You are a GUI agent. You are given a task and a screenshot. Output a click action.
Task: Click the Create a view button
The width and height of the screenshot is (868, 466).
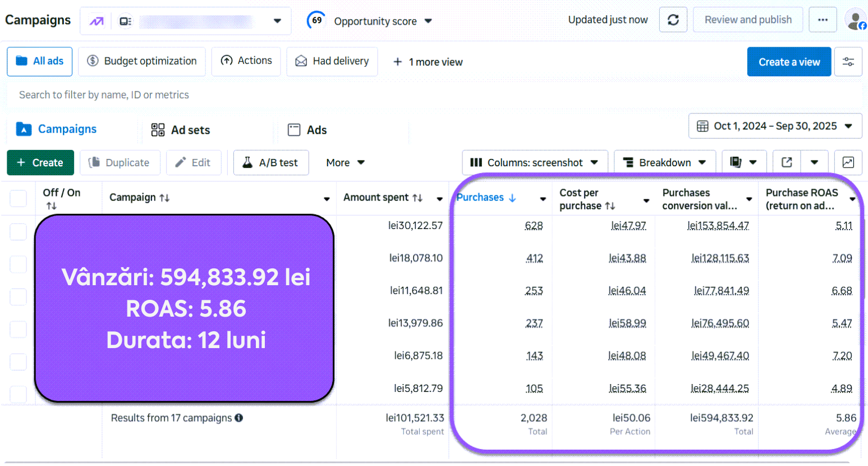click(x=789, y=62)
